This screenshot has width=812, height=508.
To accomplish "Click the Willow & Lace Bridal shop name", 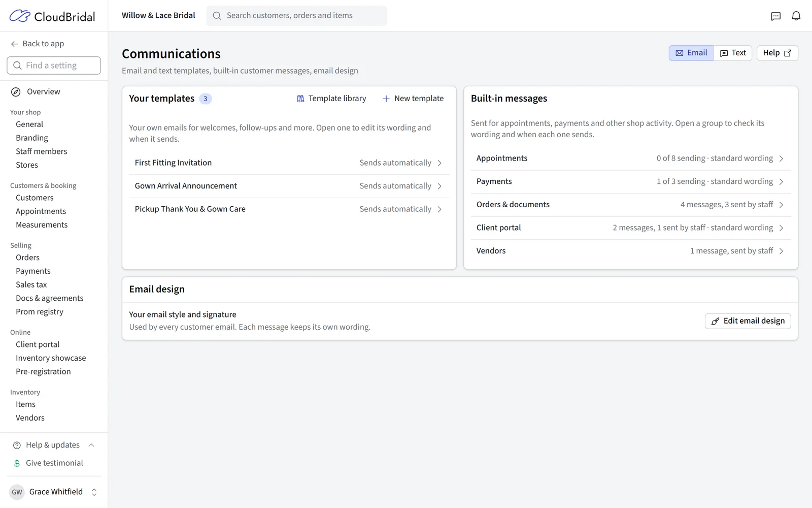I will click(158, 16).
